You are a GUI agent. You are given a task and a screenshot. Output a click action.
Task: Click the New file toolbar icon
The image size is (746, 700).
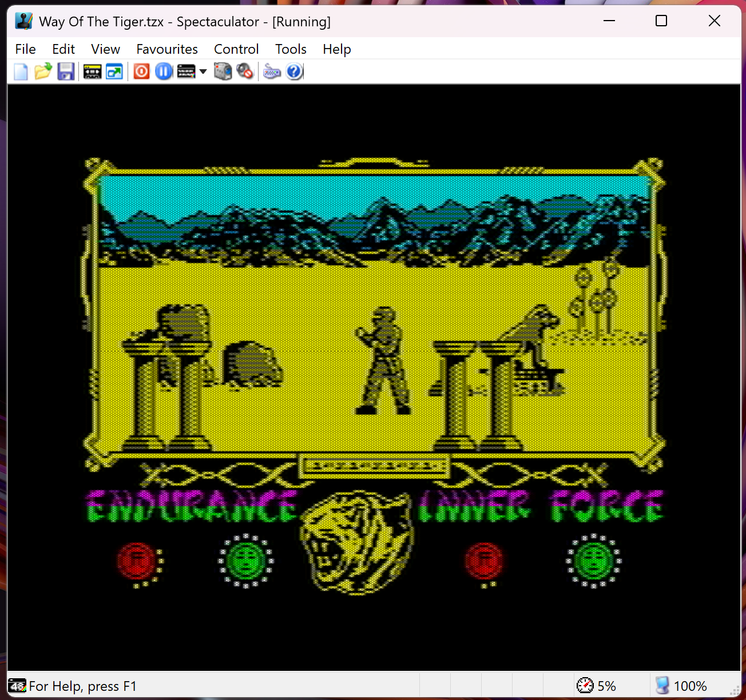point(21,72)
